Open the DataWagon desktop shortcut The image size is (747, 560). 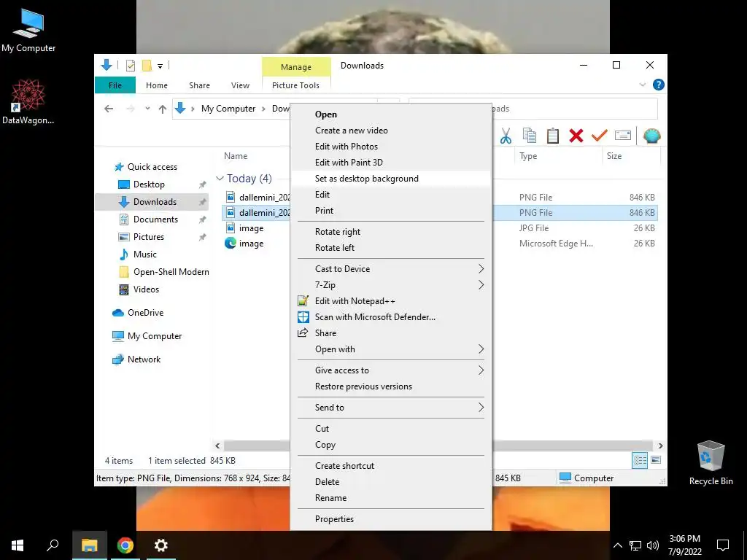[28, 102]
